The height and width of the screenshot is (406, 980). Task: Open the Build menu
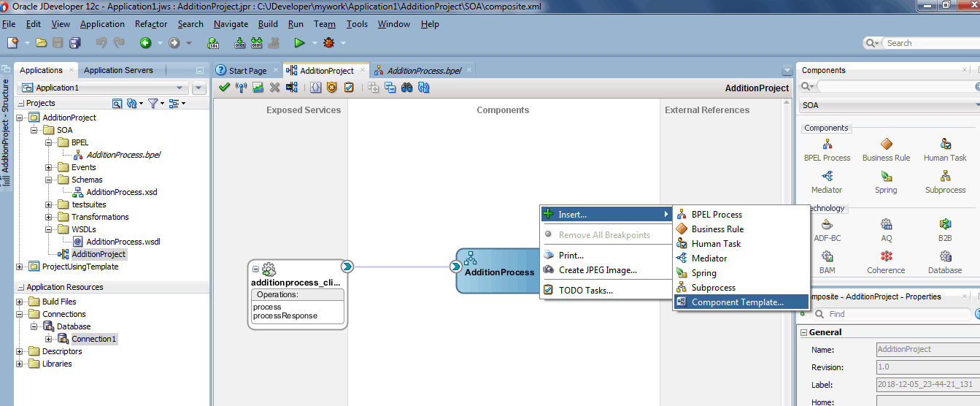tap(268, 24)
